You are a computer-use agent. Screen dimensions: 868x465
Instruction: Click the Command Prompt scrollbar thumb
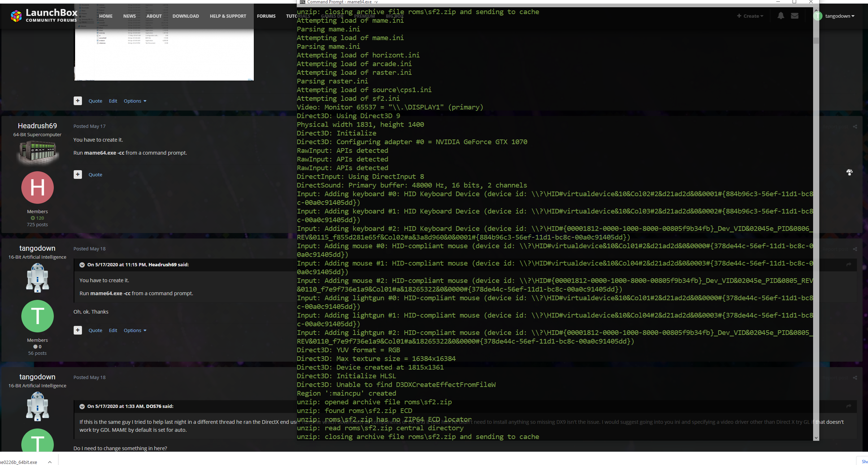tap(816, 40)
